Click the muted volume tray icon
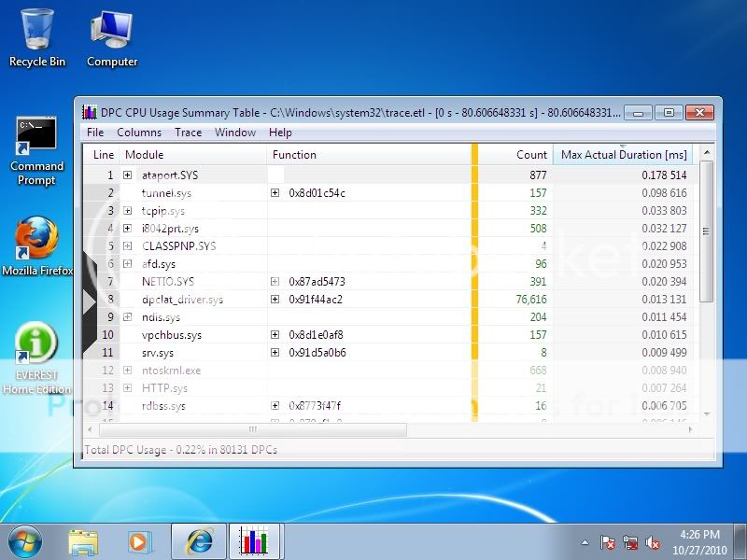This screenshot has width=747, height=560. [653, 542]
